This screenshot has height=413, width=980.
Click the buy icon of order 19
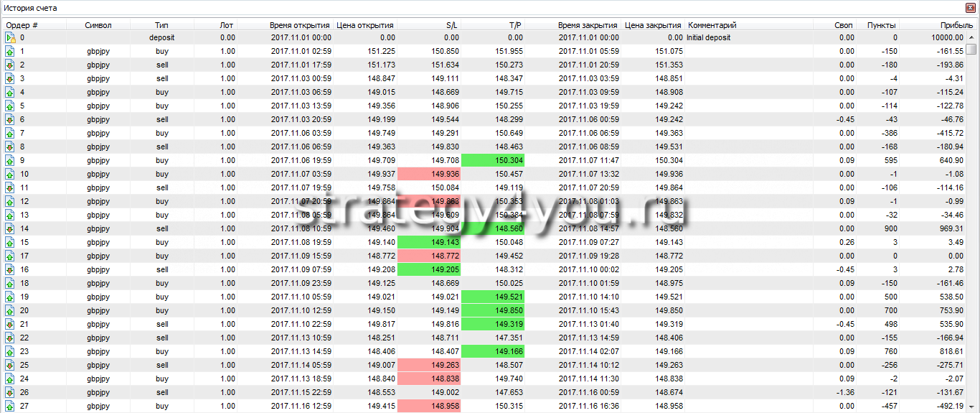click(10, 297)
